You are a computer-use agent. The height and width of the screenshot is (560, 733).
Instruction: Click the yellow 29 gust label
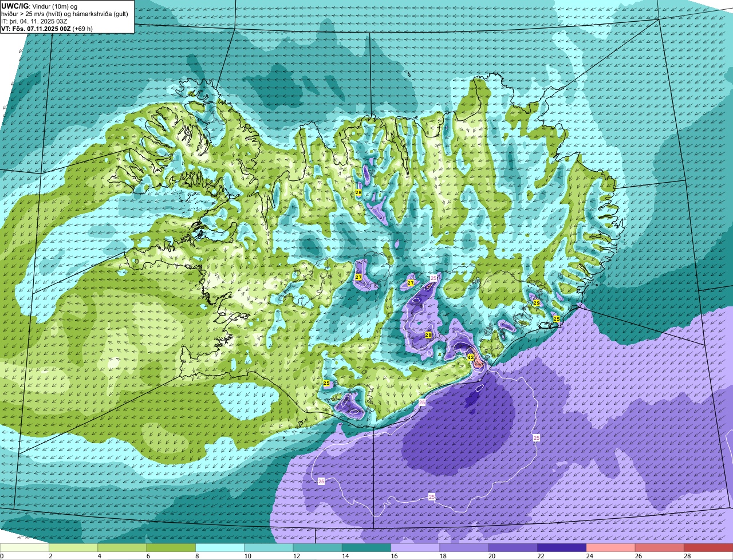click(x=537, y=303)
